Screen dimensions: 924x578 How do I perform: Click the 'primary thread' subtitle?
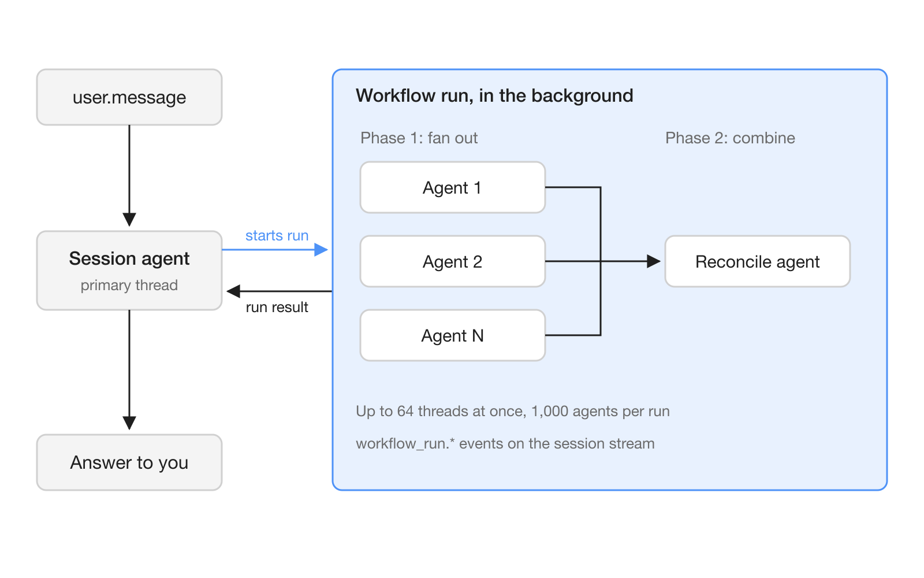point(129,286)
